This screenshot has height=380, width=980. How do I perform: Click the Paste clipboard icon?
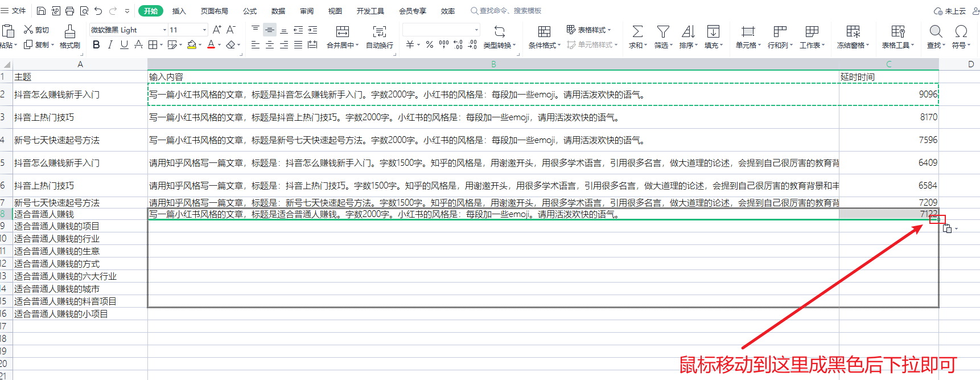click(8, 31)
